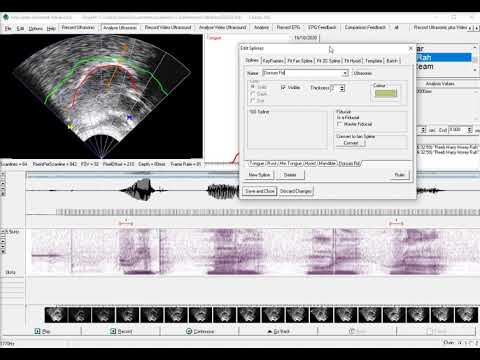The height and width of the screenshot is (360, 480).
Task: Click the spinner arrows left of the Ext field
Action: [x=423, y=130]
